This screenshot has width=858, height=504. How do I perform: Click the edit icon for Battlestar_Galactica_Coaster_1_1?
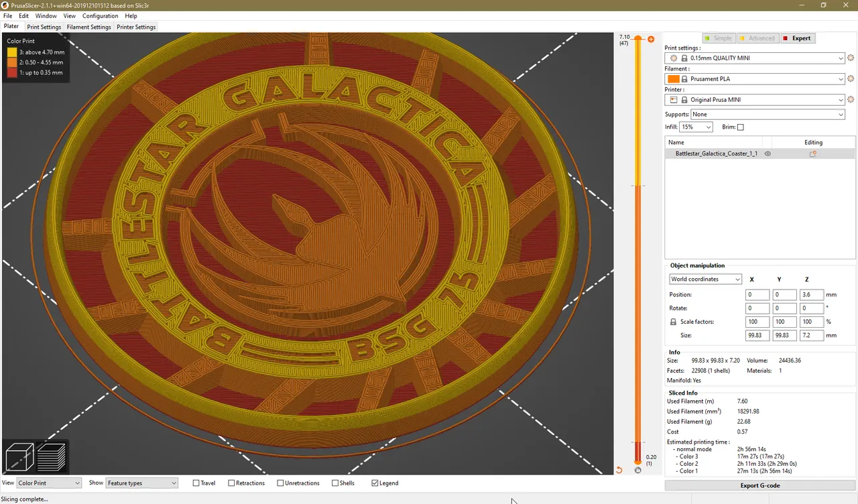[x=813, y=153]
